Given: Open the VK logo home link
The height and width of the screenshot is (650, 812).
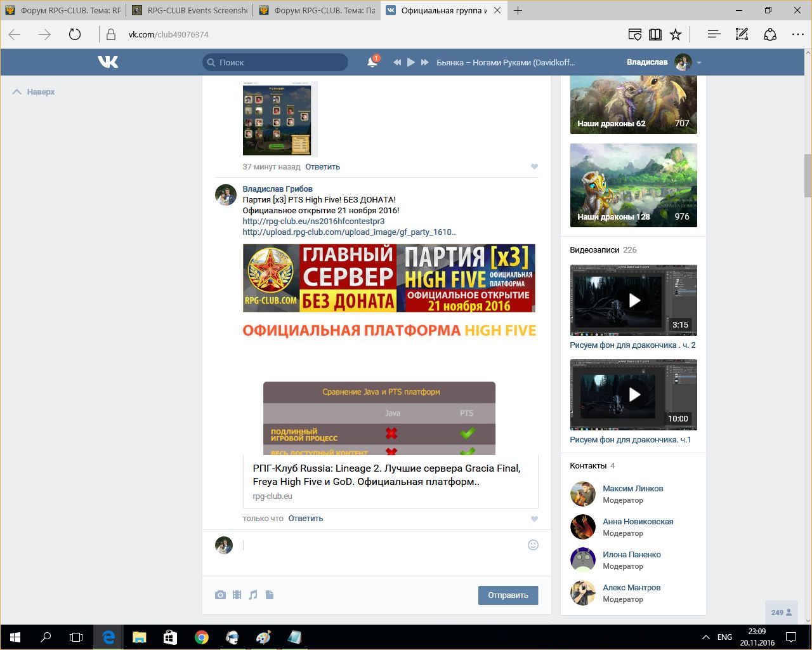Looking at the screenshot, I should tap(108, 62).
